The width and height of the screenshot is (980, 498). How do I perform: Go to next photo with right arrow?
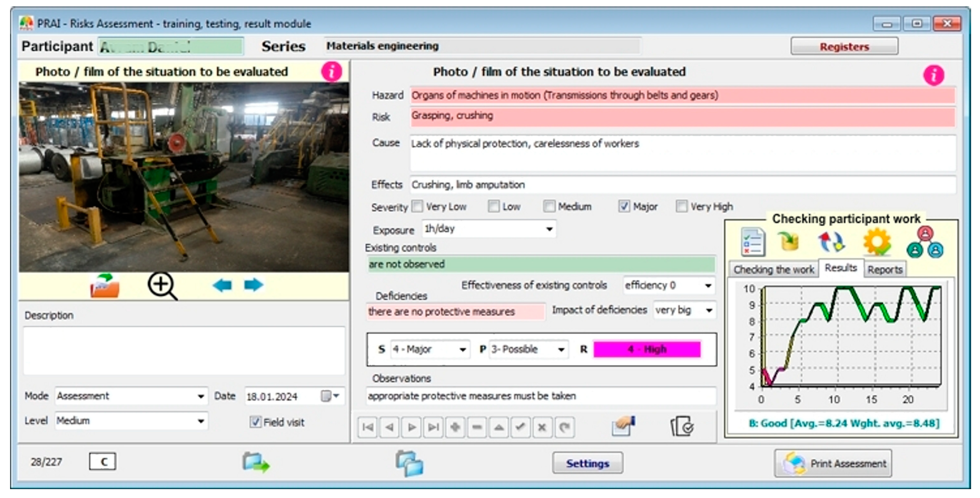253,285
